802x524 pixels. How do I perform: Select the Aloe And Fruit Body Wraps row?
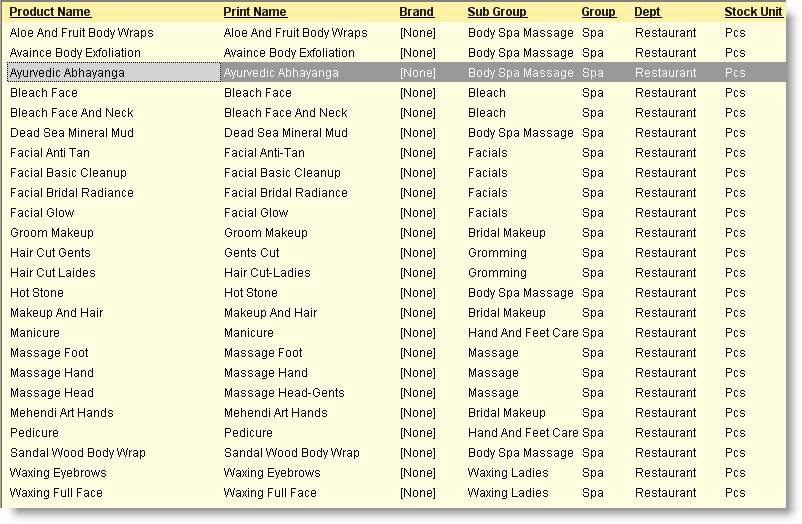click(396, 33)
